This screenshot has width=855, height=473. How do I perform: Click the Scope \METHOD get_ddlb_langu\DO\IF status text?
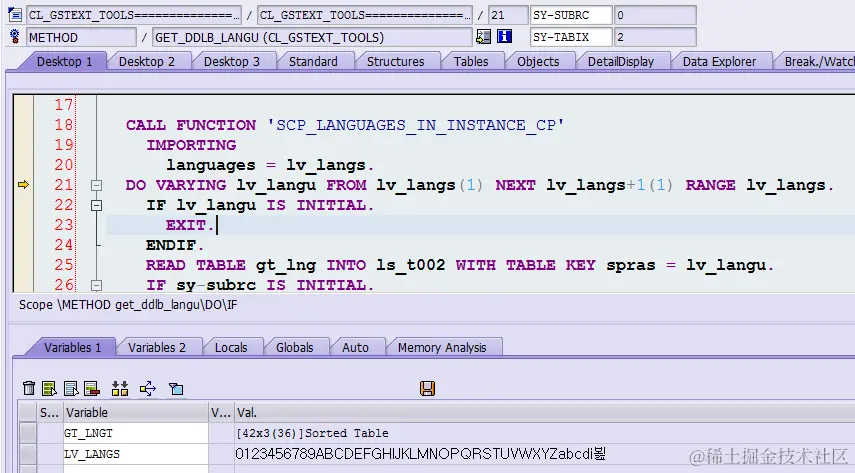tap(128, 305)
